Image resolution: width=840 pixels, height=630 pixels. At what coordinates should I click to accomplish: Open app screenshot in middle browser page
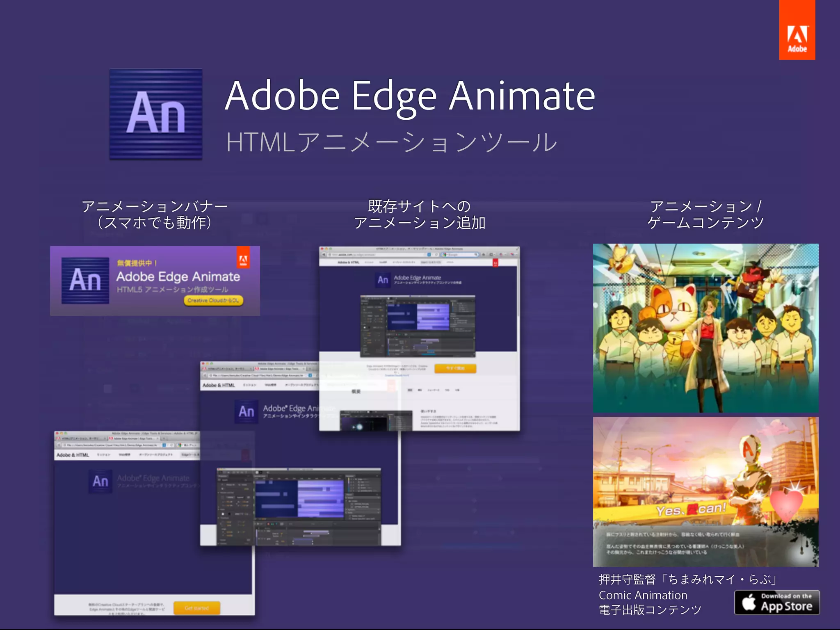click(x=299, y=507)
